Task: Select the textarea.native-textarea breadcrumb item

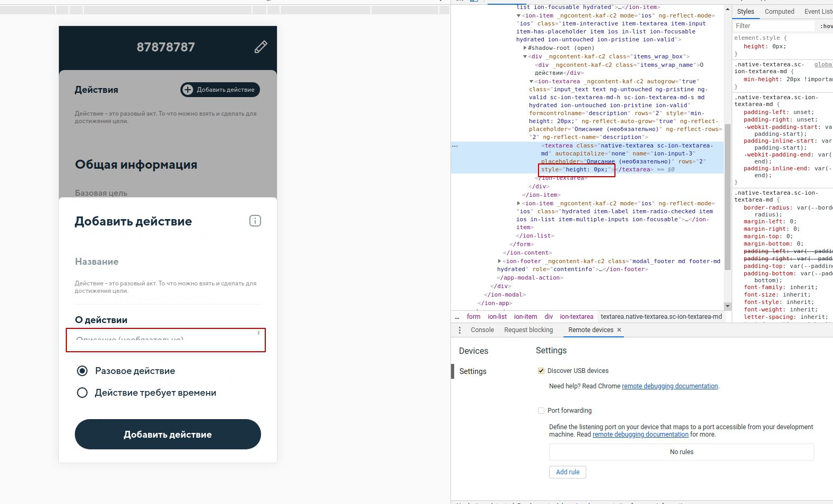Action: click(661, 317)
